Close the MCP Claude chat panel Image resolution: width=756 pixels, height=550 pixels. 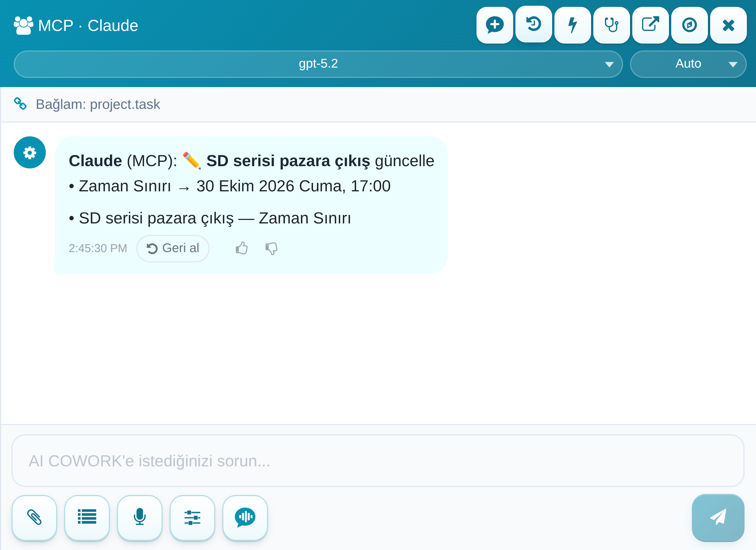click(728, 25)
